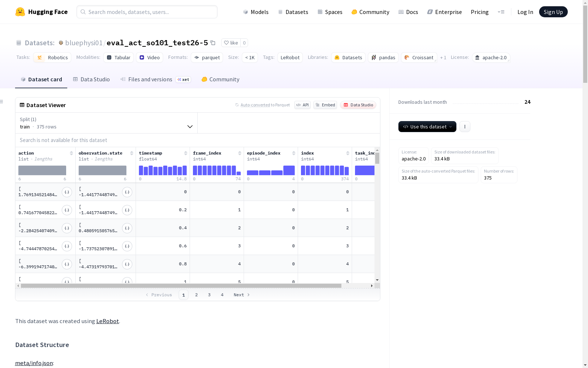588x368 pixels.
Task: Click the heart like button
Action: pos(231,43)
